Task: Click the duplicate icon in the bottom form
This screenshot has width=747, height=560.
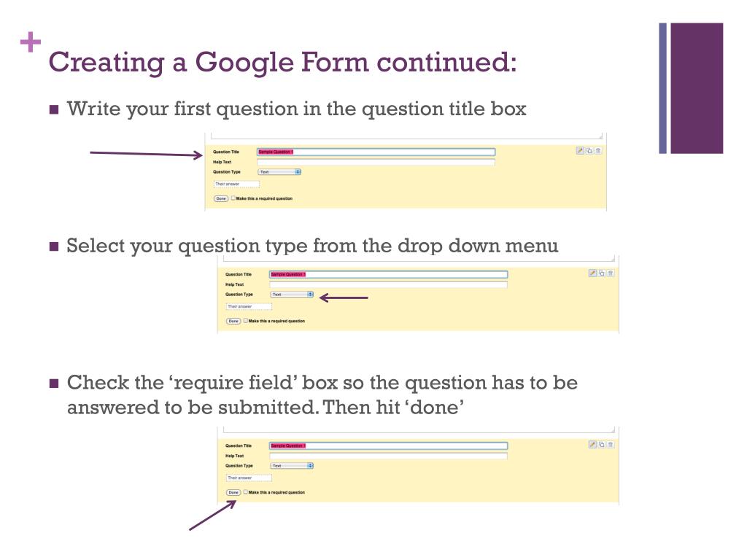Action: [602, 444]
